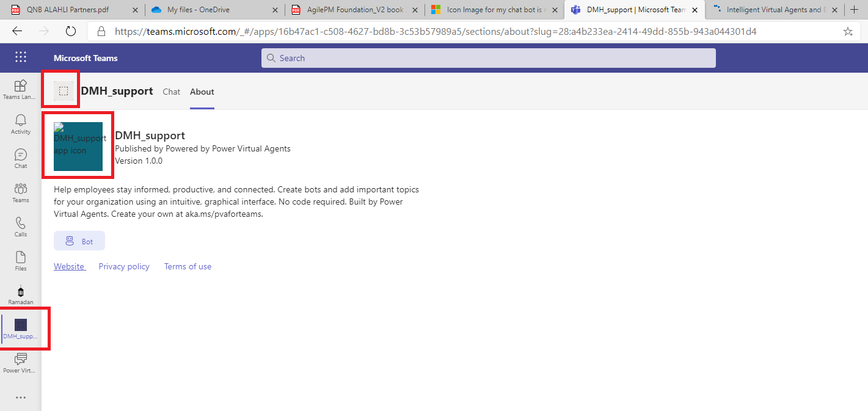Screen dimensions: 868x411
Task: Open Files in the sidebar
Action: click(21, 261)
